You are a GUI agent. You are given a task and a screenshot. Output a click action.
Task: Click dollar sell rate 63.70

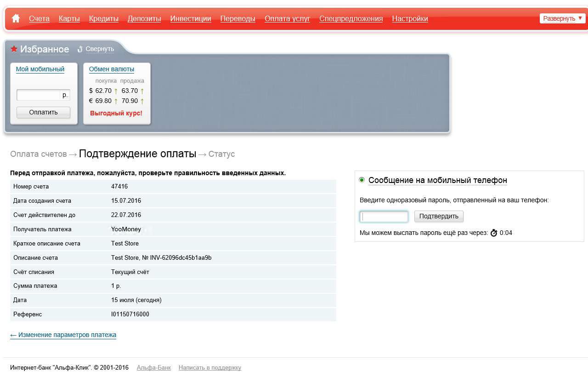click(x=130, y=91)
